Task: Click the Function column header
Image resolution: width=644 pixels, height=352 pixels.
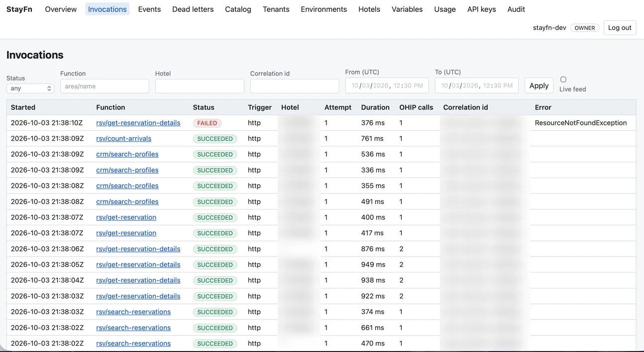Action: coord(110,107)
